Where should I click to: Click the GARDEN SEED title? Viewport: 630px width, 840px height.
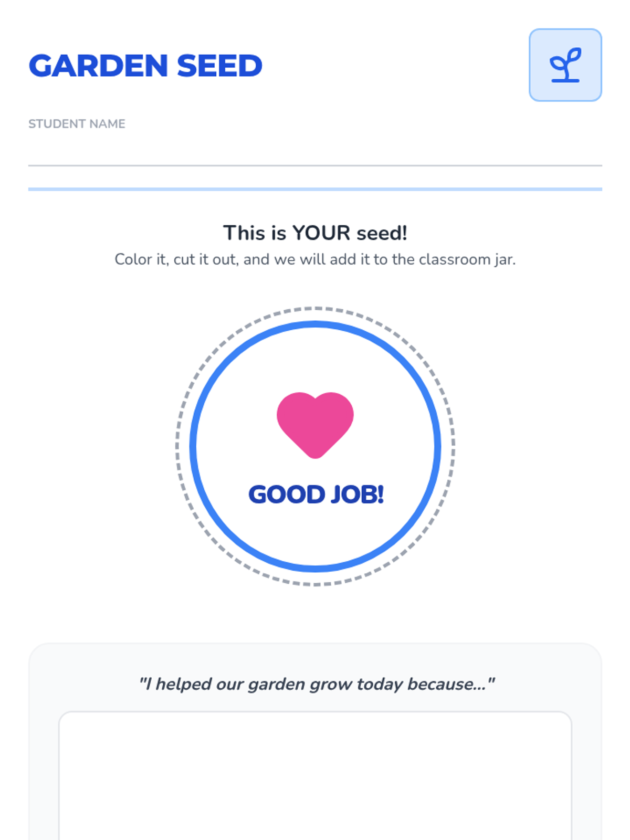click(x=145, y=66)
